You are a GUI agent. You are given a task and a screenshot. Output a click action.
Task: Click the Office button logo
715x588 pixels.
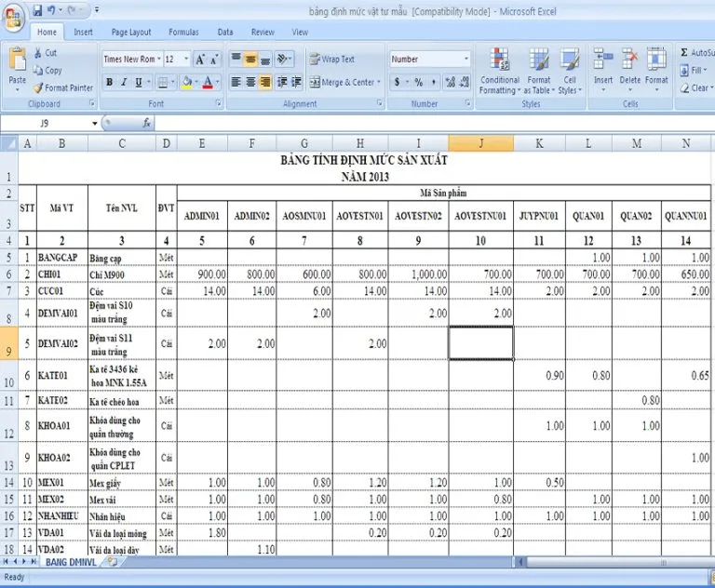pos(14,18)
